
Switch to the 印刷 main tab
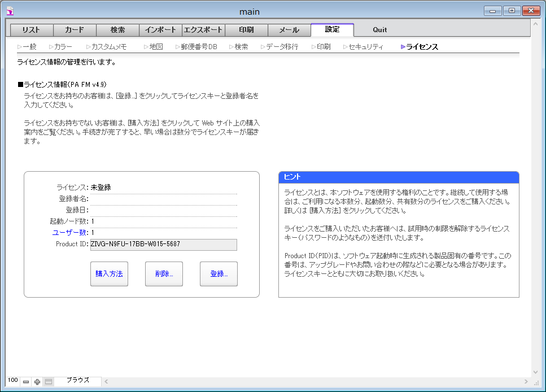point(246,30)
